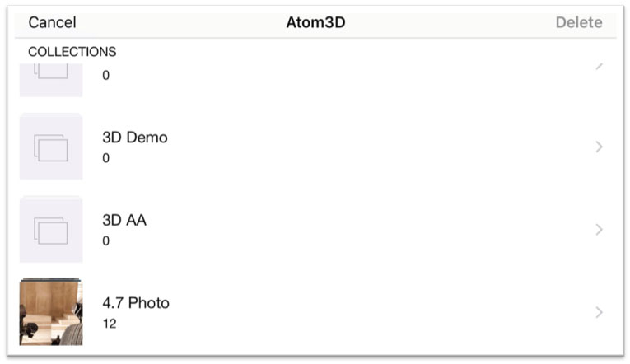
Task: Select the 4.7 Photo collection name
Action: click(x=136, y=303)
